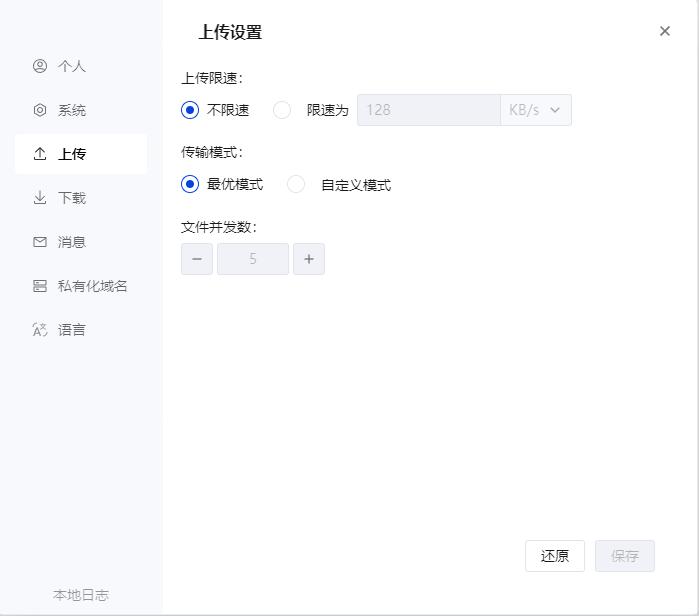This screenshot has width=699, height=616.
Task: Click the 语言 translation icon
Action: pos(40,330)
